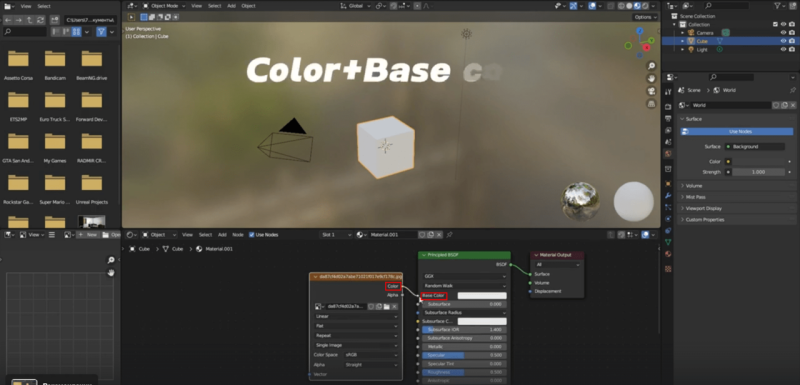Open the Texture properties checker tab
The image size is (800, 385).
[x=668, y=269]
